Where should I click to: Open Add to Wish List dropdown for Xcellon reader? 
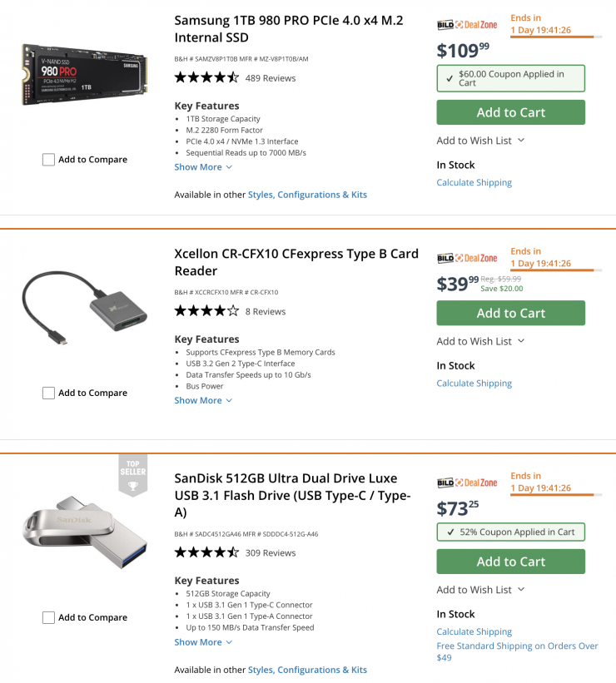480,341
